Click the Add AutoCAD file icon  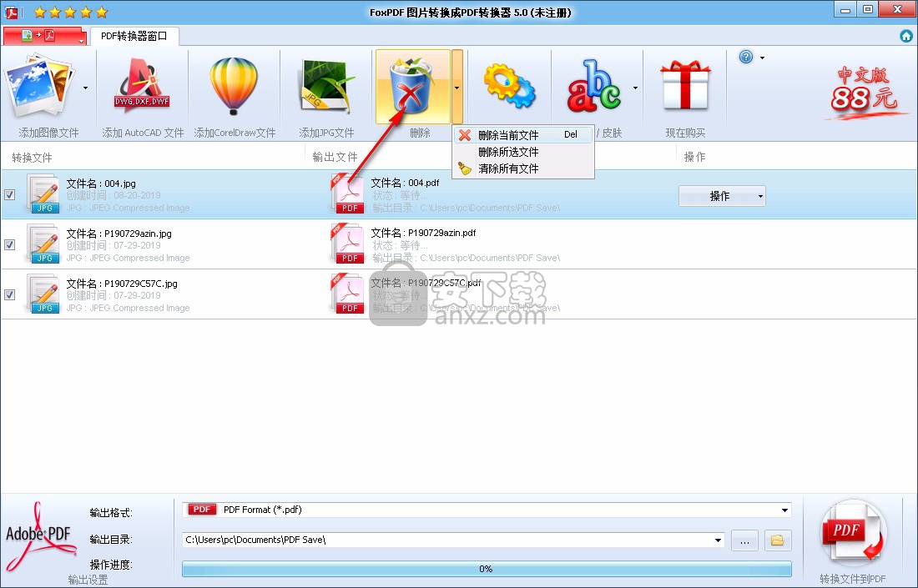142,85
